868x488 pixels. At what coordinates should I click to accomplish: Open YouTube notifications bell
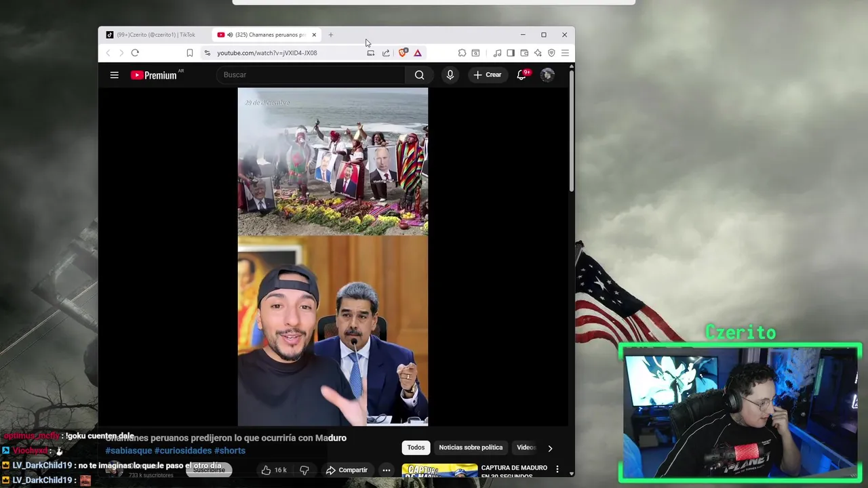click(521, 75)
